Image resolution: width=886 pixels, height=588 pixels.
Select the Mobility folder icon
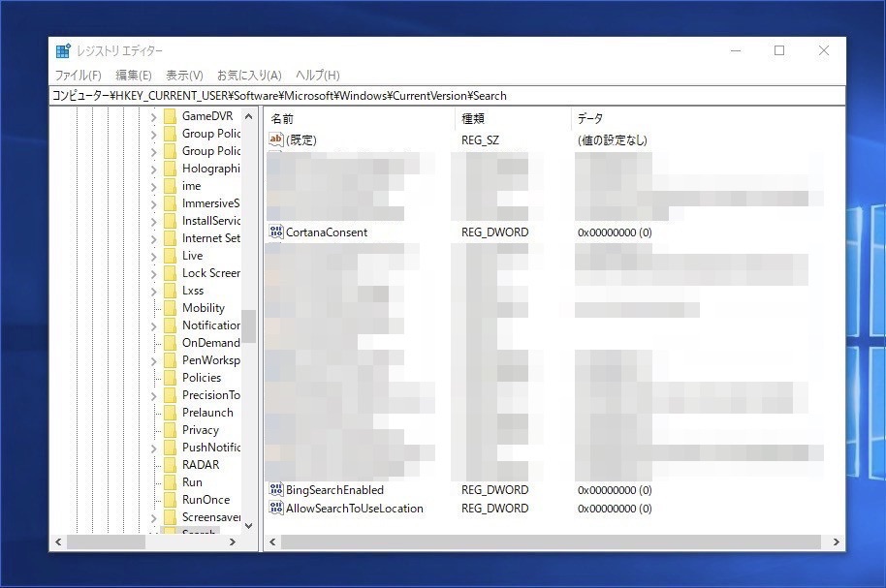170,308
